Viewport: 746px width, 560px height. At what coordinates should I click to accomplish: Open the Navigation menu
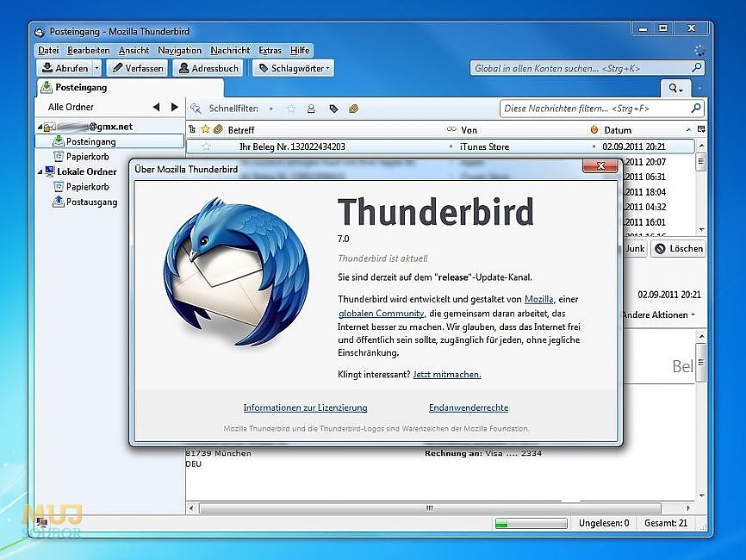click(x=179, y=50)
